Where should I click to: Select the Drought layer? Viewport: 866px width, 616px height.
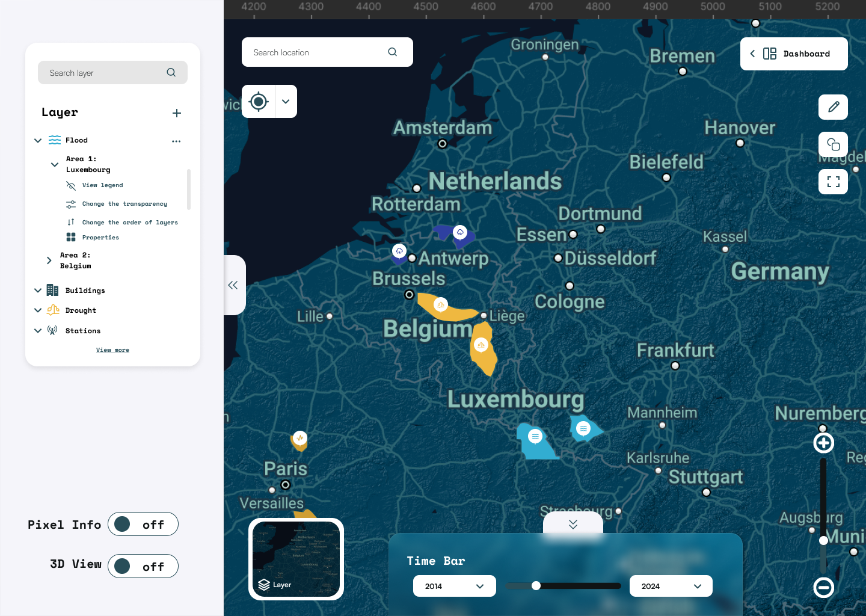pyautogui.click(x=81, y=310)
